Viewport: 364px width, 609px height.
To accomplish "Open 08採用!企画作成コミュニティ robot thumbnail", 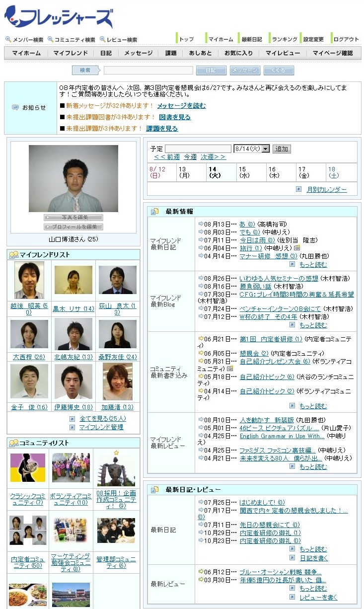I will pyautogui.click(x=116, y=469).
